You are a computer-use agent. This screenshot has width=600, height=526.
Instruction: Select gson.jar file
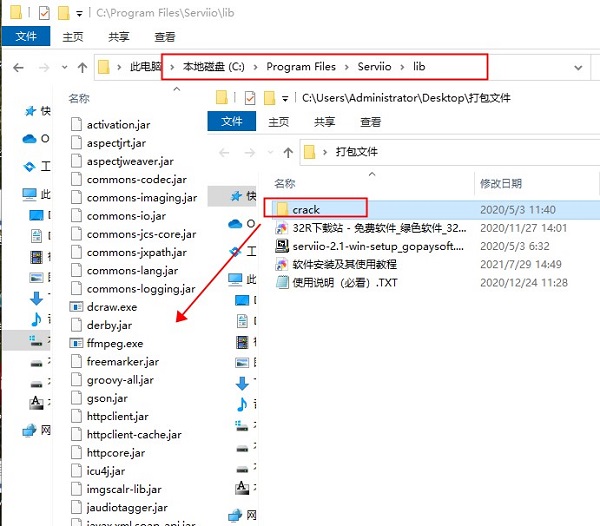pyautogui.click(x=99, y=398)
